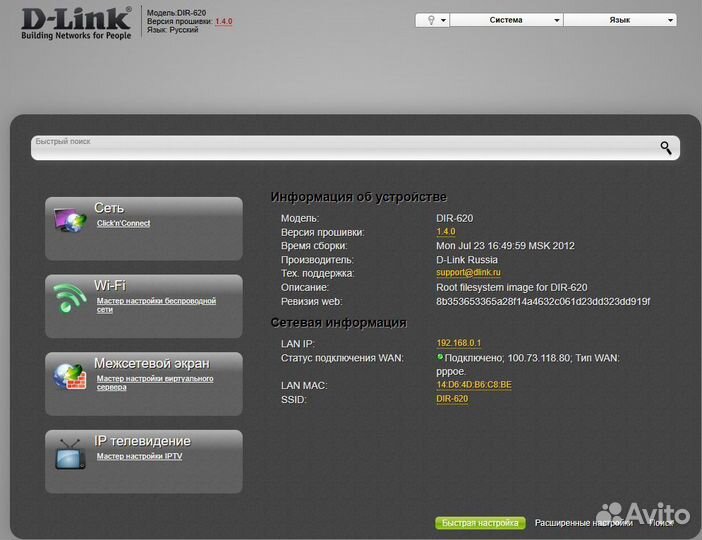Open Мастер настройки IPTV link
Image resolution: width=702 pixels, height=540 pixels.
(139, 456)
